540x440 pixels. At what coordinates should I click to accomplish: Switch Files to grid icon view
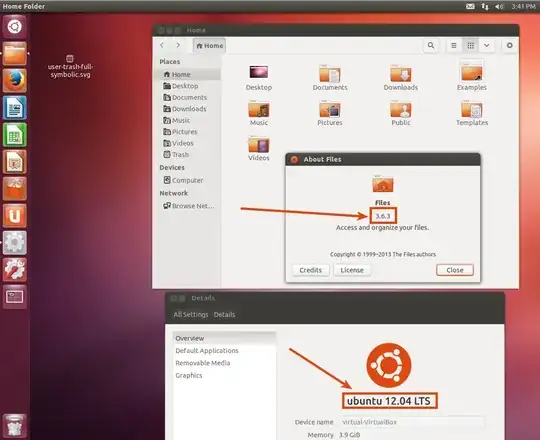pos(470,45)
